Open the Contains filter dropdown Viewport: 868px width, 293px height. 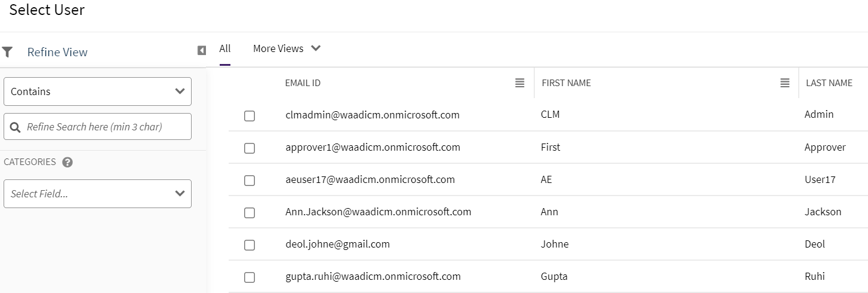97,91
